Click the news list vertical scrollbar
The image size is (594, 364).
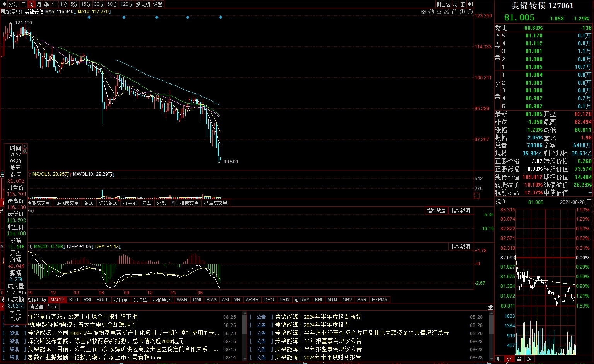tap(244, 325)
